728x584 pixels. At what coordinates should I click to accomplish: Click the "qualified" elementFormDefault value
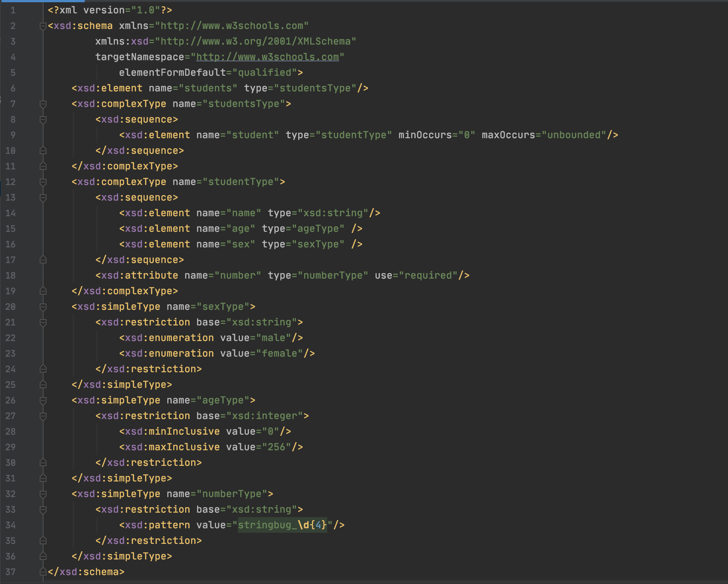pos(265,73)
